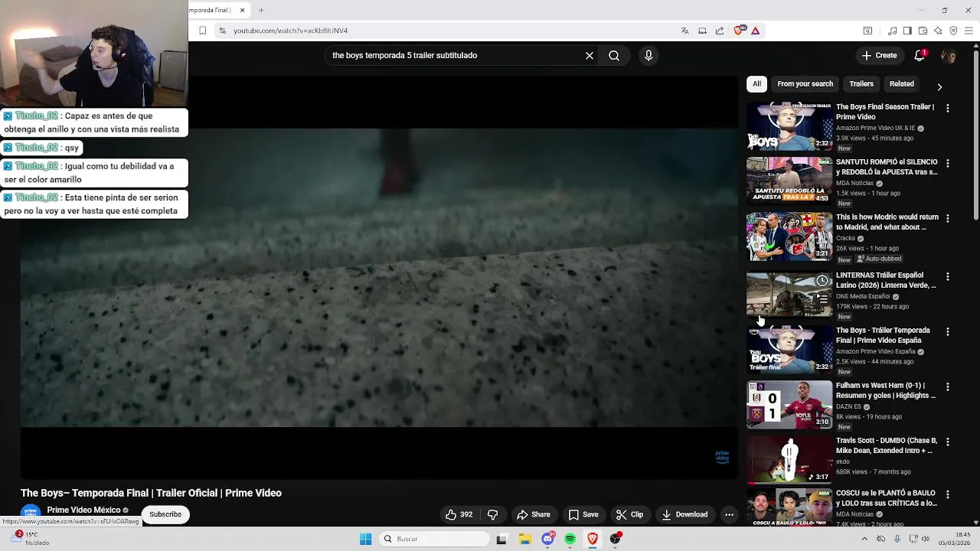Start voice search with the microphone icon
The image size is (980, 551).
point(648,55)
